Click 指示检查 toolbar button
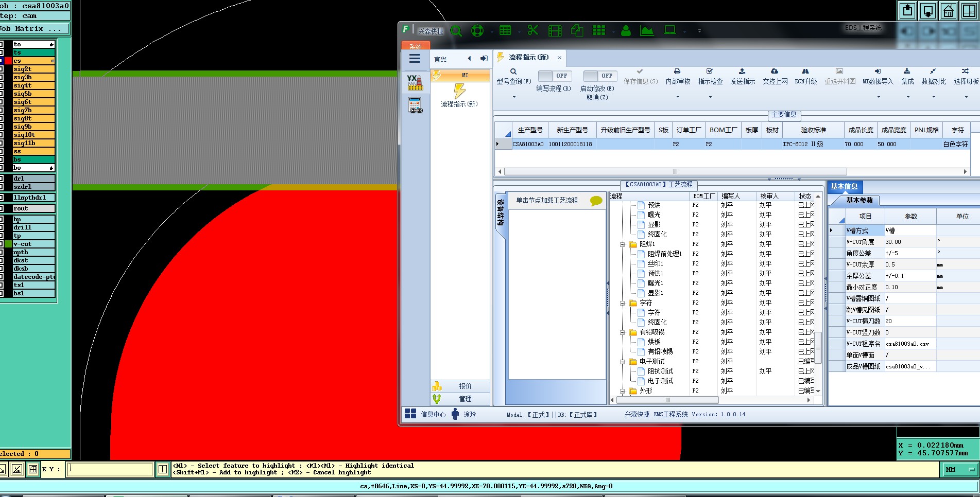This screenshot has width=980, height=497. point(710,77)
